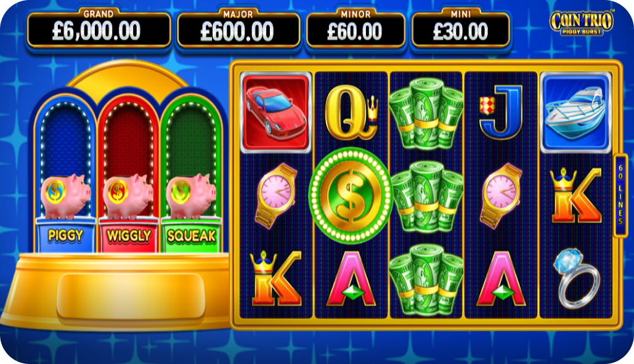Screen dimensions: 634x364
Task: Click the Major £600.00 jackpot display
Action: coord(238,29)
